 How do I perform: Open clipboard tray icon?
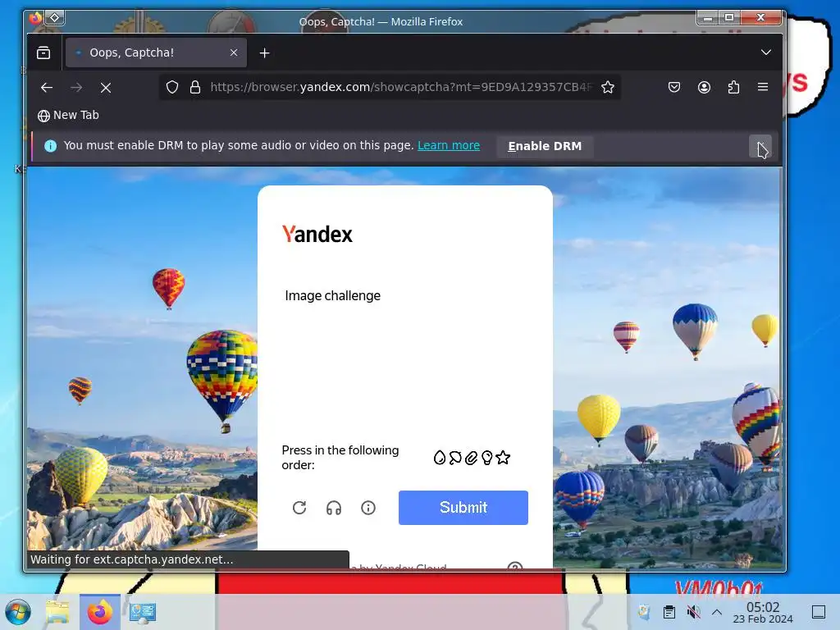669,612
